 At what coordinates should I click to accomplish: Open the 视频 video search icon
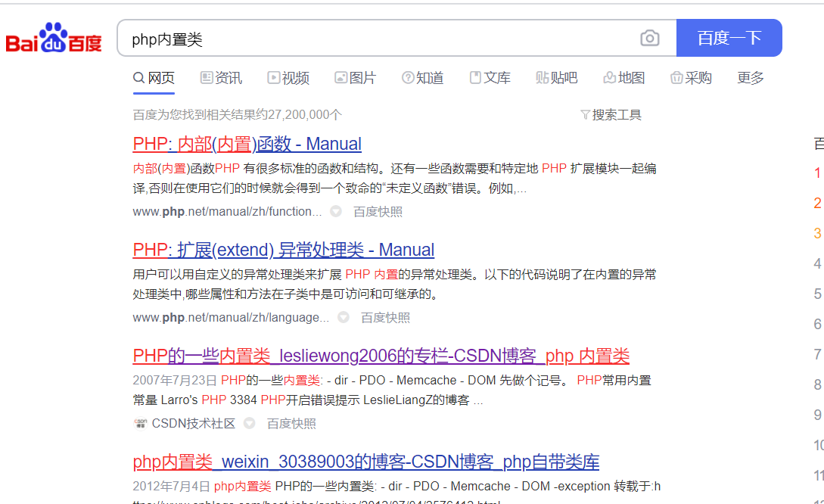(x=273, y=77)
